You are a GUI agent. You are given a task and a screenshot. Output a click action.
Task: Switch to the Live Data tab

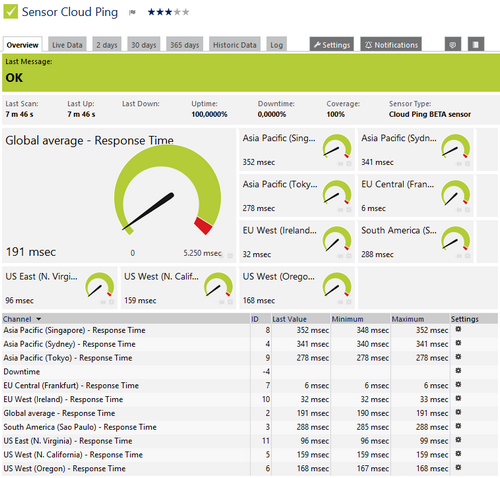pyautogui.click(x=67, y=45)
